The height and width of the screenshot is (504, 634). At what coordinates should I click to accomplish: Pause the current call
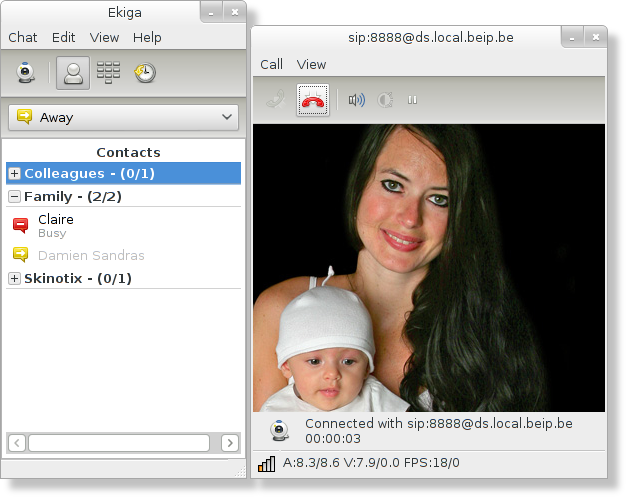click(x=412, y=100)
